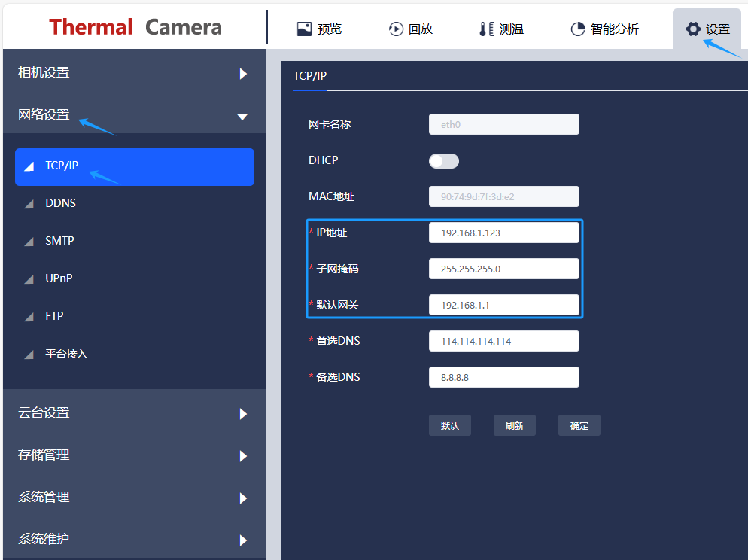The height and width of the screenshot is (560, 748).
Task: Open the UPnP menu item
Action: 59,278
